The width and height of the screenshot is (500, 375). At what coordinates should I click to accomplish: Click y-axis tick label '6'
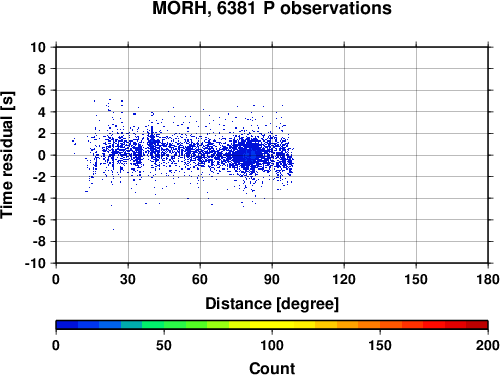point(42,90)
